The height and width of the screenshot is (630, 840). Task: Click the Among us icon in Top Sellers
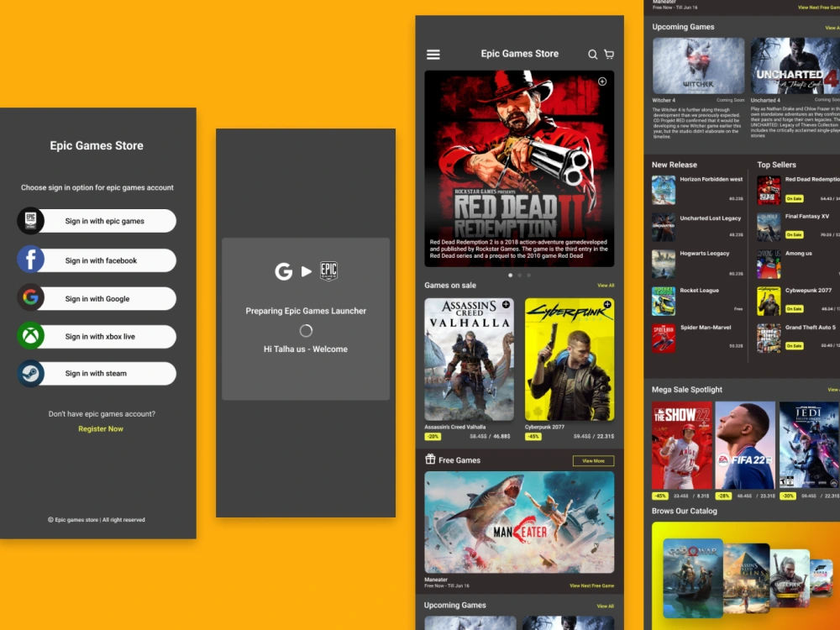click(769, 264)
